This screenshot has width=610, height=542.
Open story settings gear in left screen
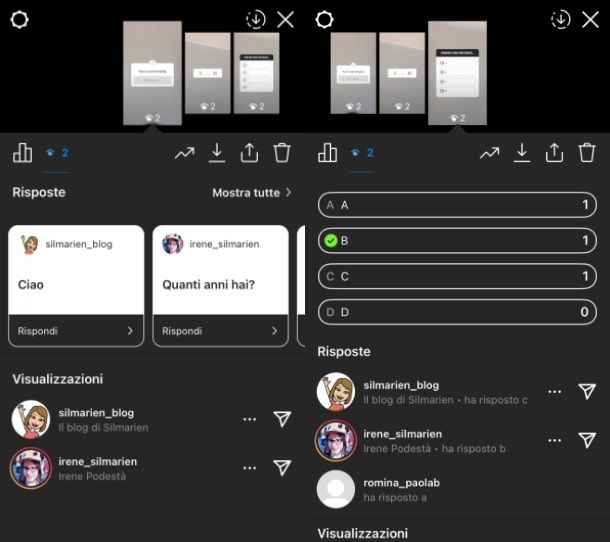coord(19,19)
